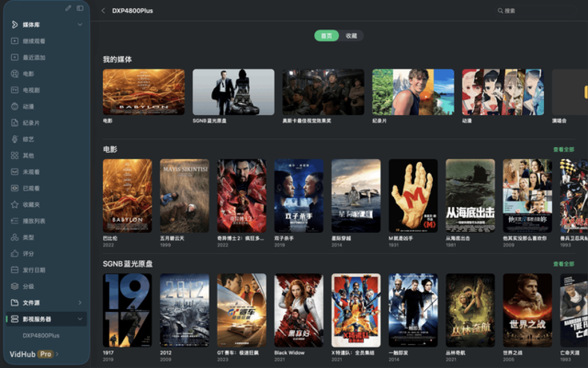Screen dimensions: 588x368
Task: Go back with the arrow beside DXP4800Plus title
Action: [103, 11]
